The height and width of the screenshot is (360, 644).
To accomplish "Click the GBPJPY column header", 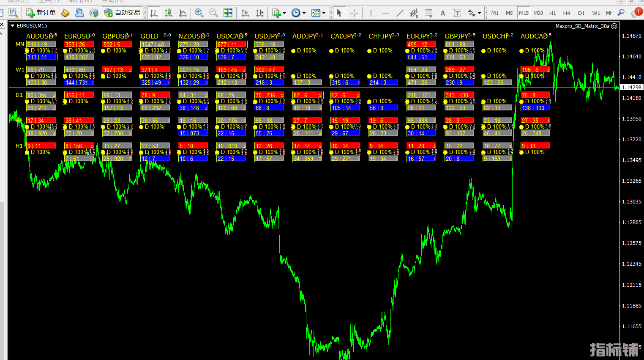I will click(457, 36).
